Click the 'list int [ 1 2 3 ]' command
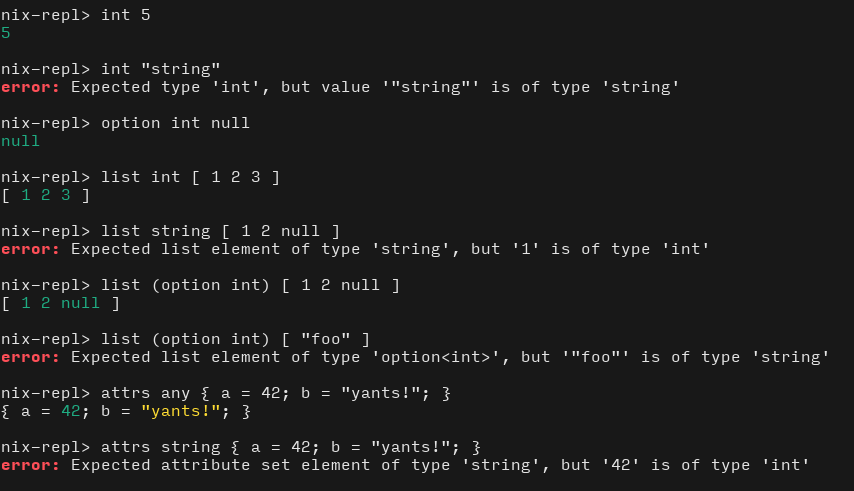Screen dimensions: 854x491 tap(190, 177)
